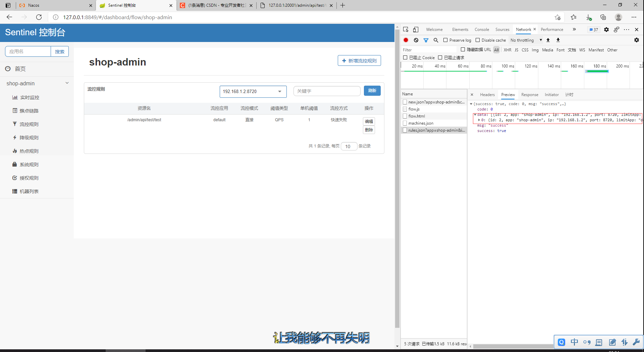Viewport: 644px width, 352px height.
Task: Stop recording network log red button
Action: coord(406,40)
